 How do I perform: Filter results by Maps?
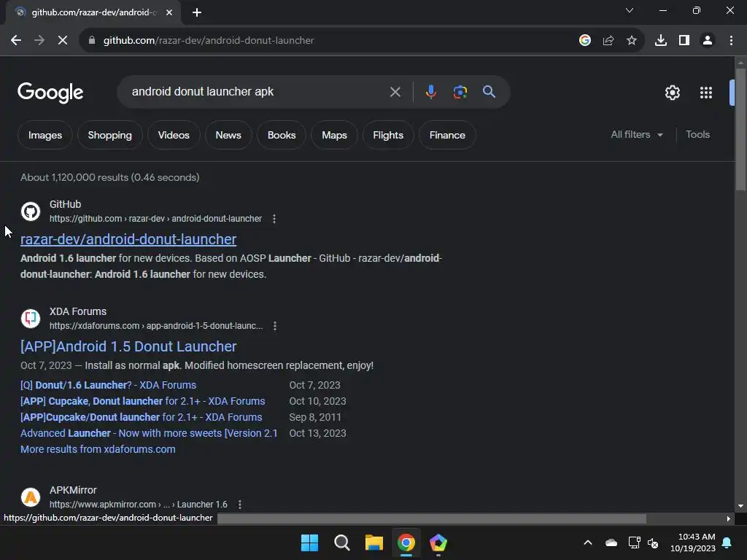[x=334, y=135]
